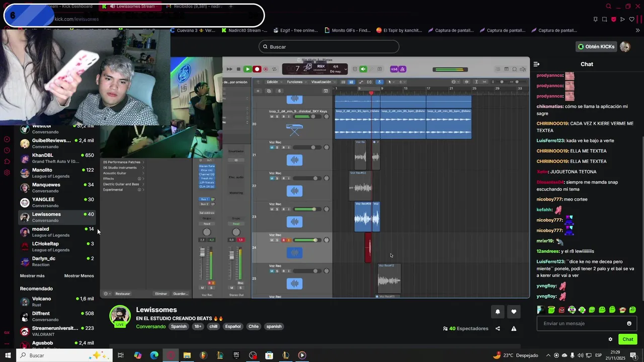Toggle notifications with the bell button
The image size is (644, 362).
tap(498, 312)
